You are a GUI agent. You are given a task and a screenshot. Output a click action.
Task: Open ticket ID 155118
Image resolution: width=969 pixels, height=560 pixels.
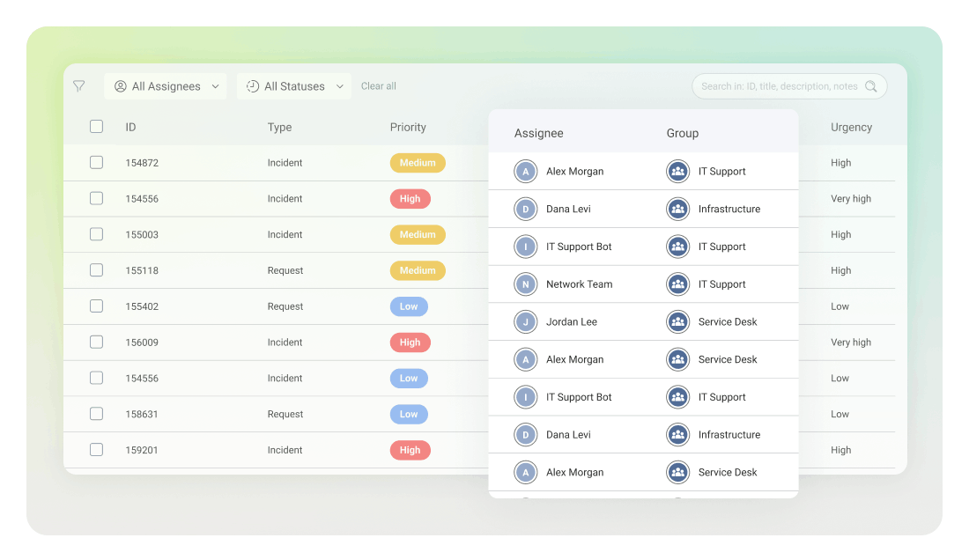142,271
